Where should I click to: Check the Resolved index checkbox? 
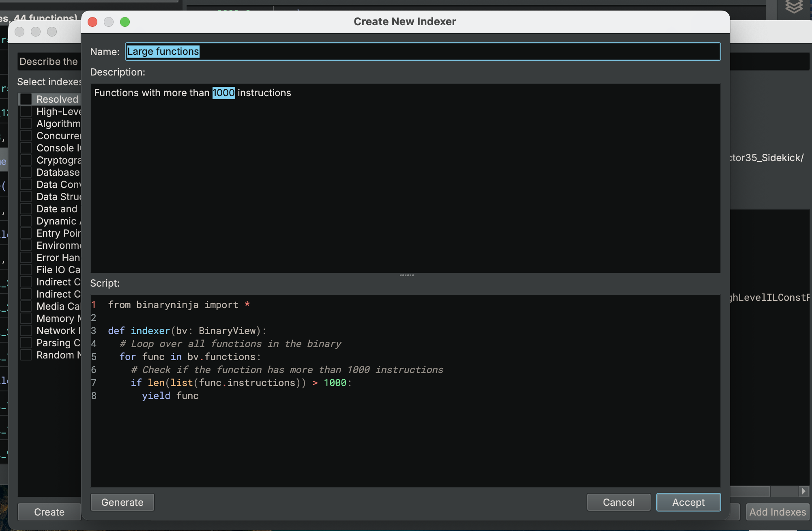click(x=26, y=99)
